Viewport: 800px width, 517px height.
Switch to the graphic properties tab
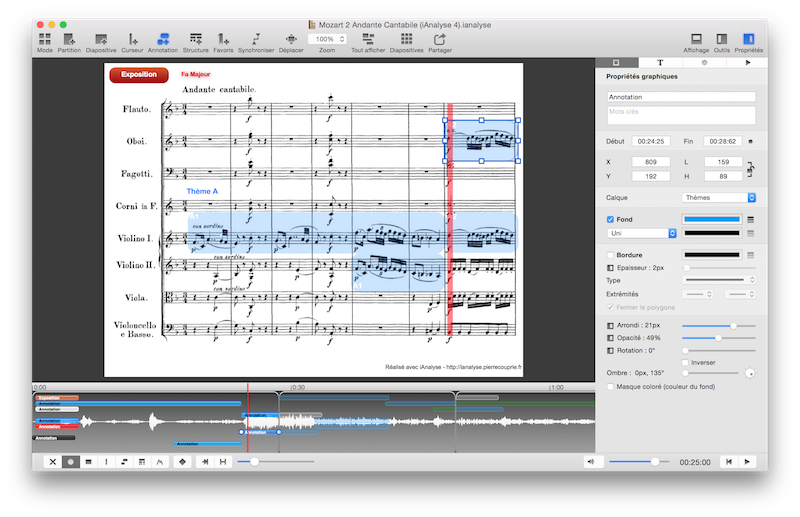616,62
